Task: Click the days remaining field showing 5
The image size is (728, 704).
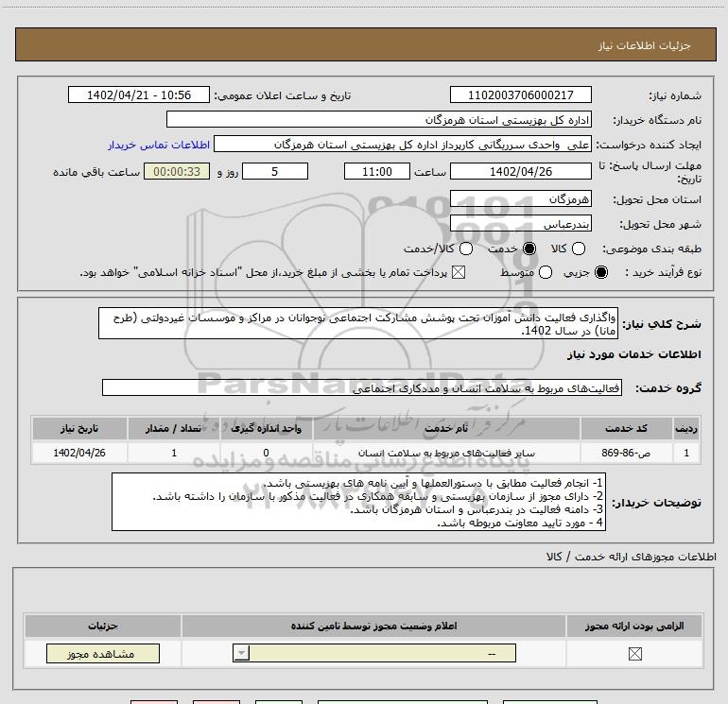Action: pyautogui.click(x=275, y=172)
